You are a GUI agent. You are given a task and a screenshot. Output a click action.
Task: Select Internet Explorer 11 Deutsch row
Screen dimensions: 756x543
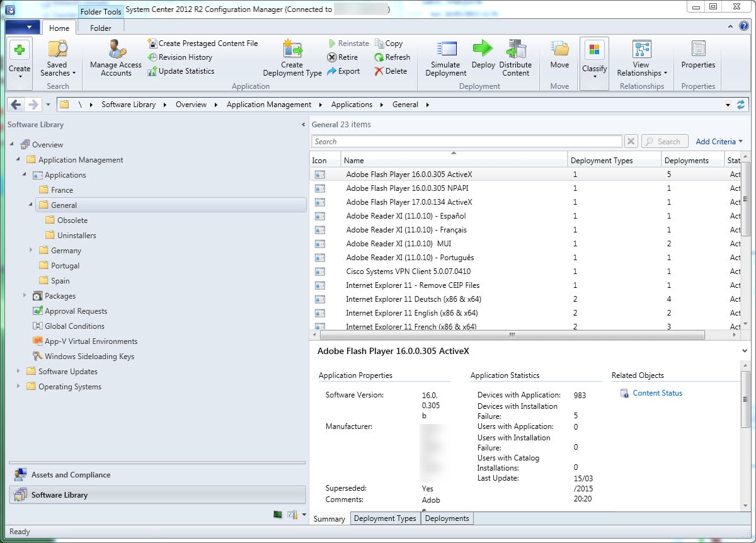click(x=526, y=299)
